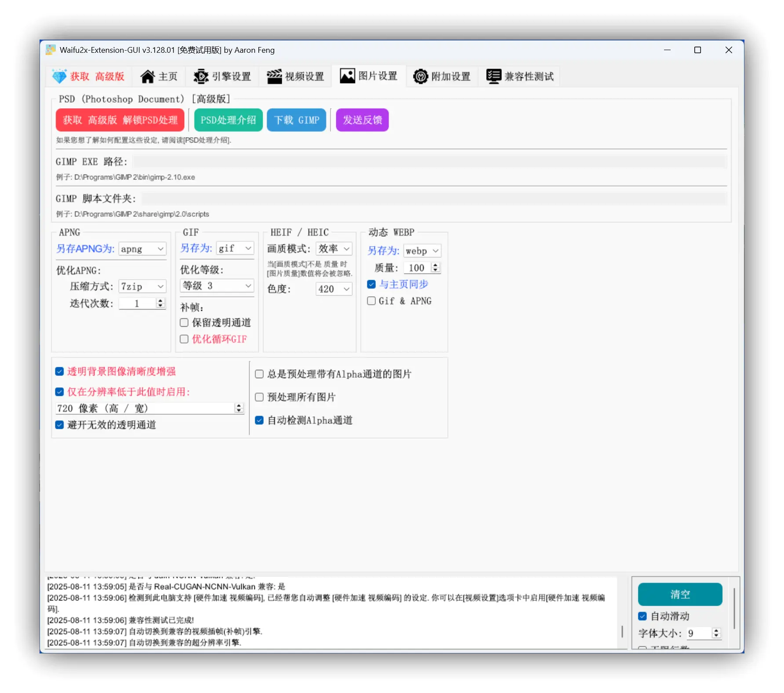Click the 下载 GIMP button
This screenshot has height=693, width=784.
point(297,120)
